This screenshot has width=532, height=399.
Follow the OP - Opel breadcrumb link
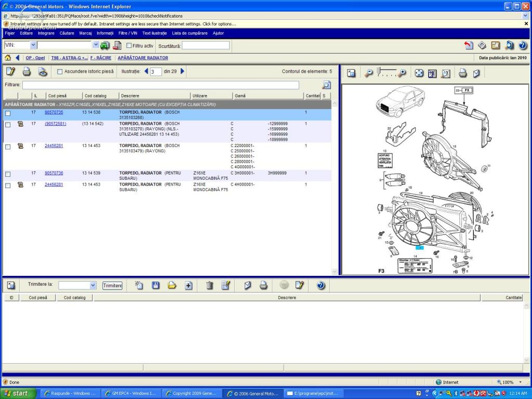35,58
